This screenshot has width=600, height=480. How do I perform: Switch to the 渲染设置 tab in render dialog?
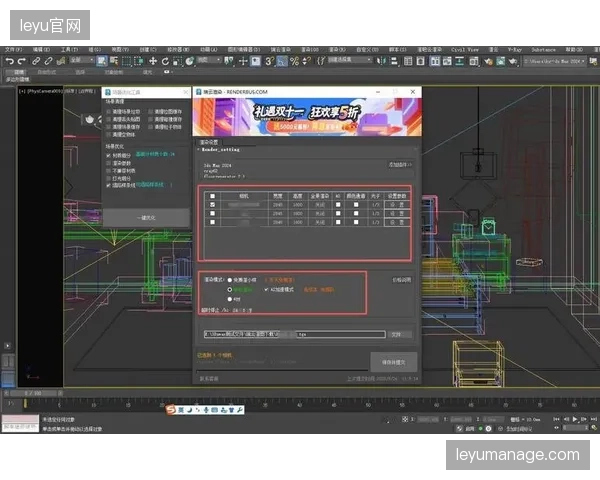click(x=209, y=142)
